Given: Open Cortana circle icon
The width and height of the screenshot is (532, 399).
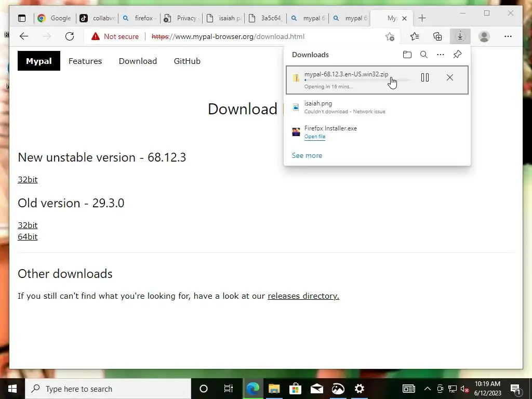Looking at the screenshot, I should [204, 389].
